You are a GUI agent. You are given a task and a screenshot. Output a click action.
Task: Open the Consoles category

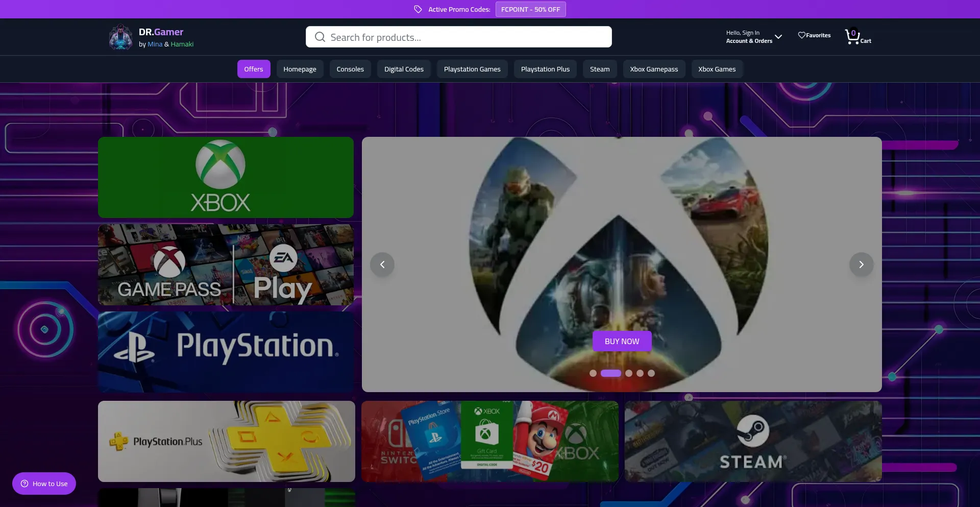350,69
